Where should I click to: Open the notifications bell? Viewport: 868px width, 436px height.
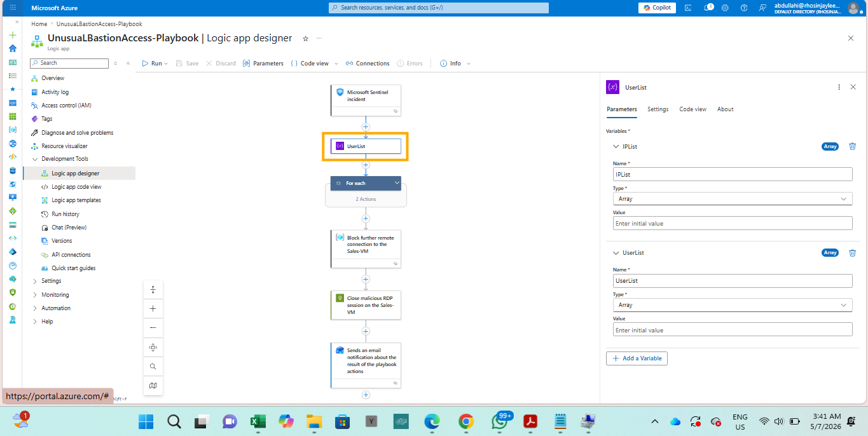tap(708, 8)
